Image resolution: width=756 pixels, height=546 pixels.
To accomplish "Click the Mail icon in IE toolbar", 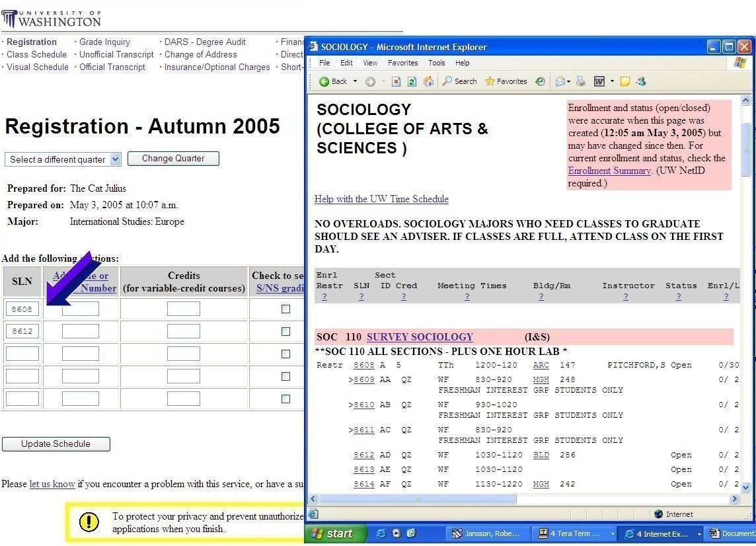I will [x=560, y=81].
